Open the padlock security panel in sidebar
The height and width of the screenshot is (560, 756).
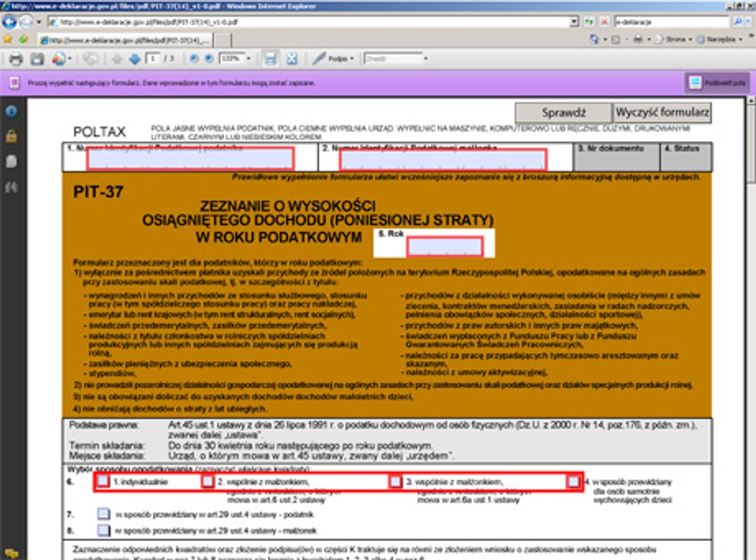pyautogui.click(x=11, y=136)
